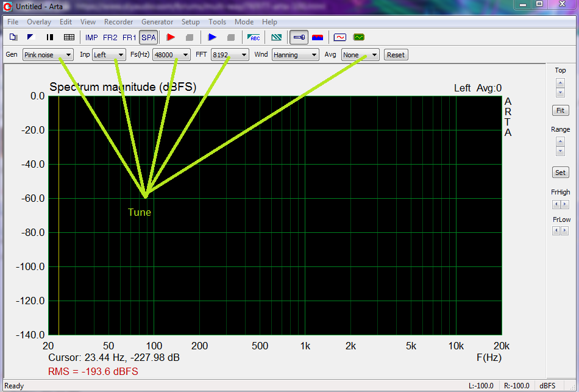Click the black-and-white contrast toolbar icon
The width and height of the screenshot is (579, 392).
31,37
